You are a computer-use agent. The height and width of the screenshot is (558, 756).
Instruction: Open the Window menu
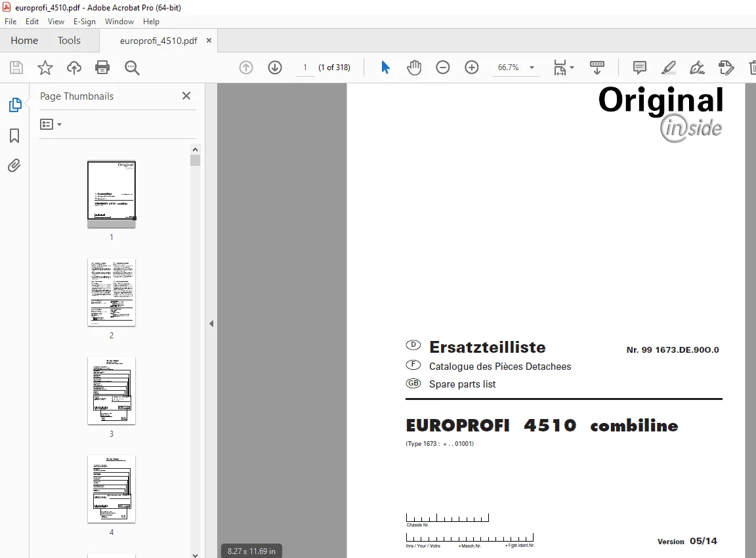[119, 22]
